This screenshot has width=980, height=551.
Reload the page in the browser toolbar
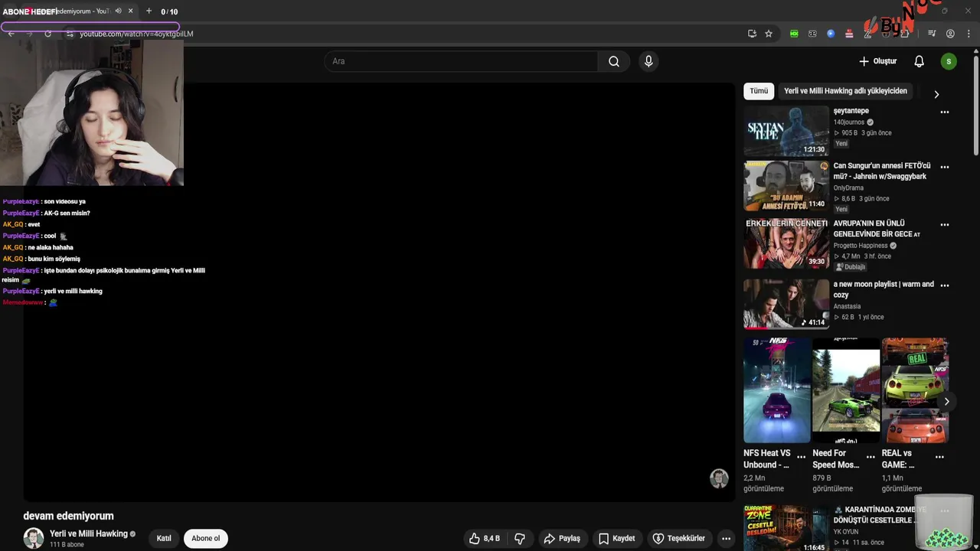point(47,34)
